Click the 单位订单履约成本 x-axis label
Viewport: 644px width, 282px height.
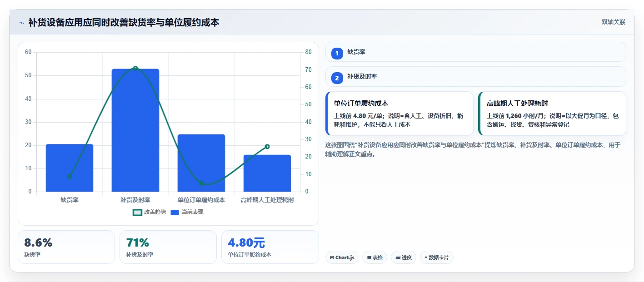point(201,200)
